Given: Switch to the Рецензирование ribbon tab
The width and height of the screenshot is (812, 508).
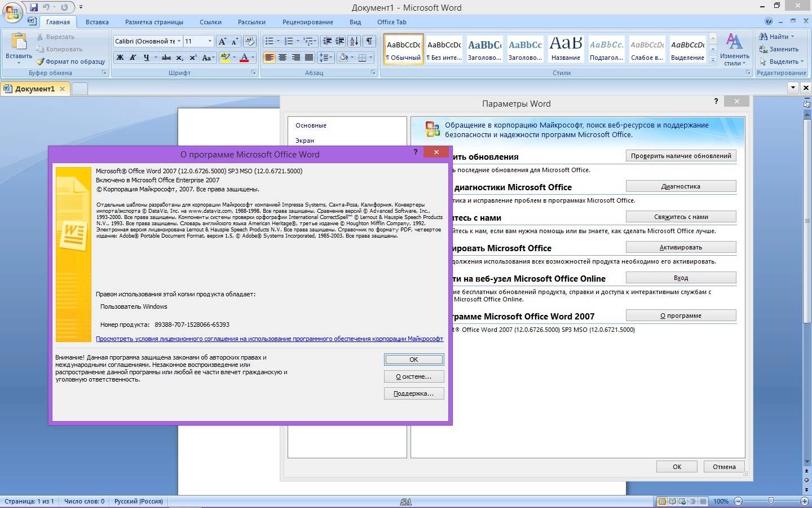Looking at the screenshot, I should coord(307,22).
